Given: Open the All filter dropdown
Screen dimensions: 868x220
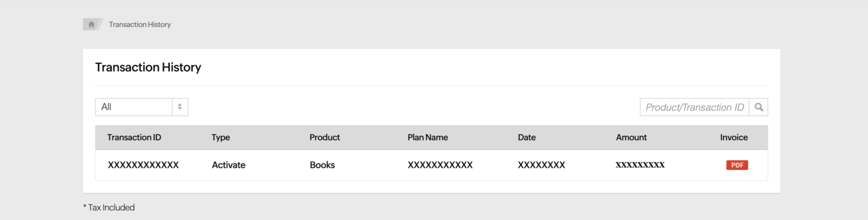Looking at the screenshot, I should [x=134, y=107].
